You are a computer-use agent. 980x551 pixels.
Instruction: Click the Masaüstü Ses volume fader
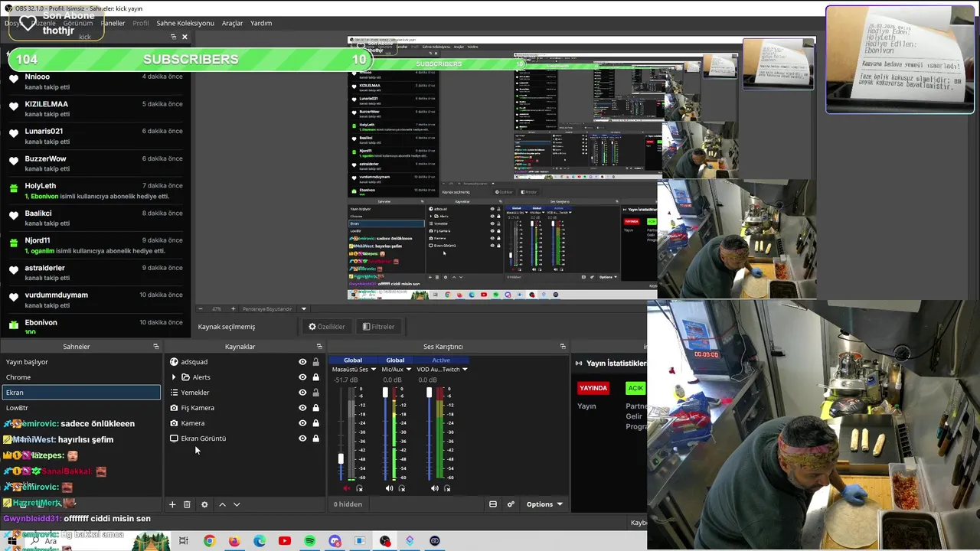coord(341,458)
